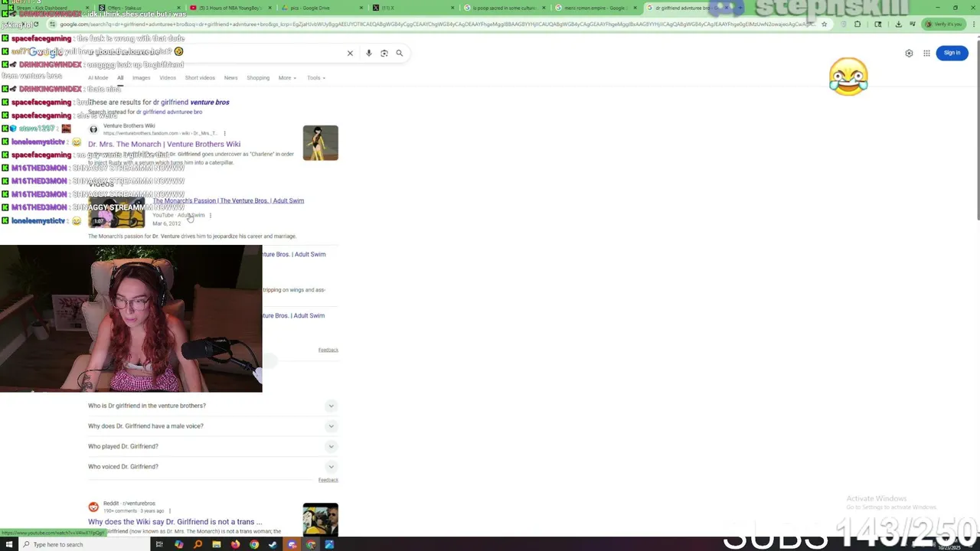Open Windows Start menu

9,544
